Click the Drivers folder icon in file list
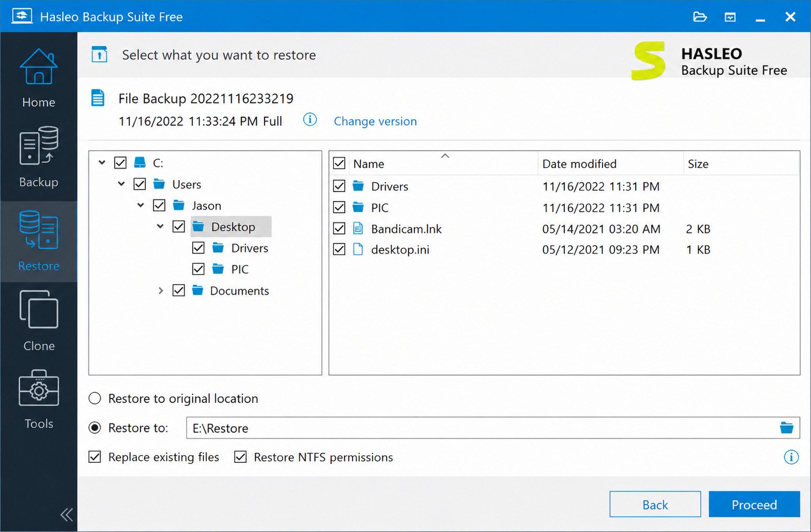Viewport: 811px width, 532px height. tap(358, 186)
